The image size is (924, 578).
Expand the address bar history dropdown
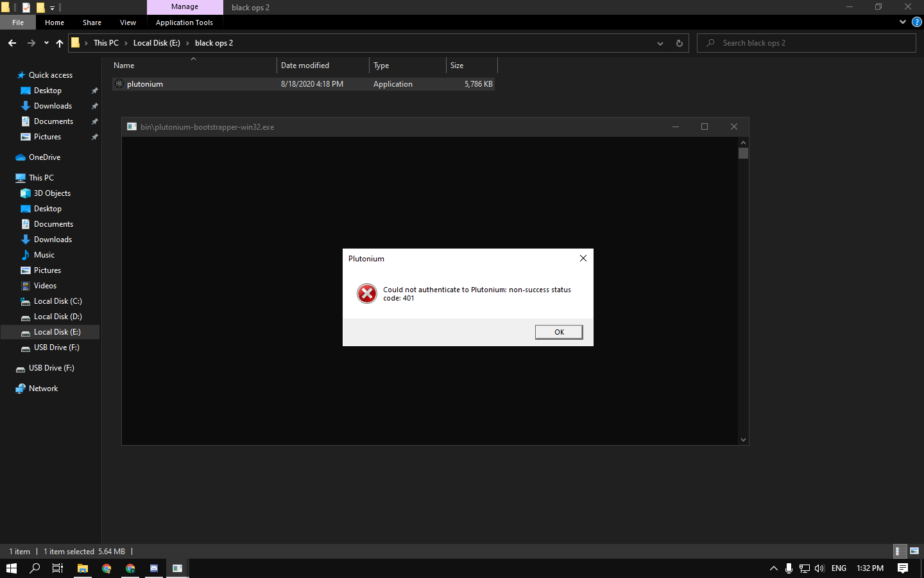pyautogui.click(x=660, y=43)
